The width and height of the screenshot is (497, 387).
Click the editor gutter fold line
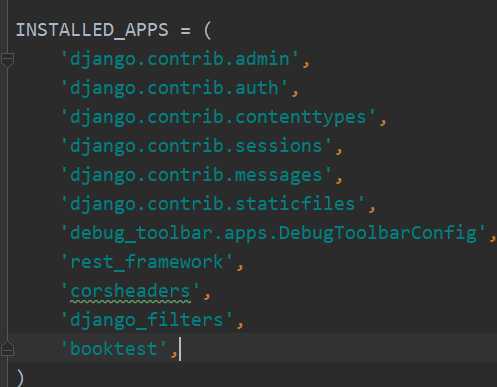point(7,203)
